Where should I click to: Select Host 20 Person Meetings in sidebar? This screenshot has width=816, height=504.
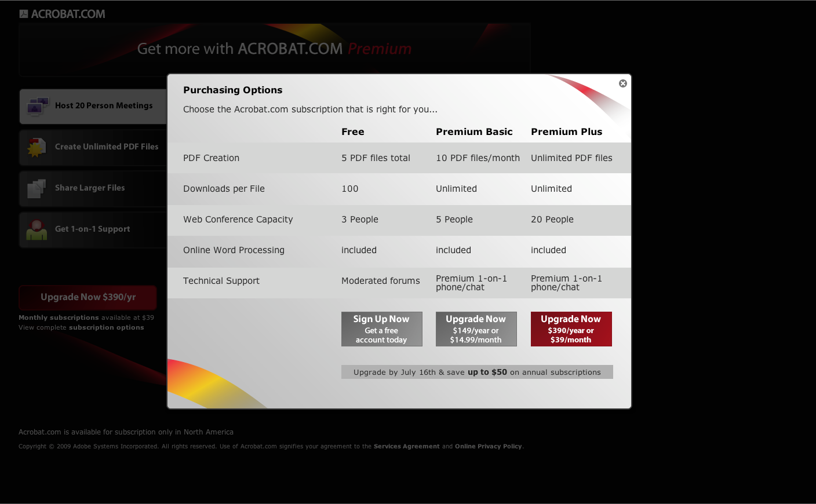coord(104,105)
